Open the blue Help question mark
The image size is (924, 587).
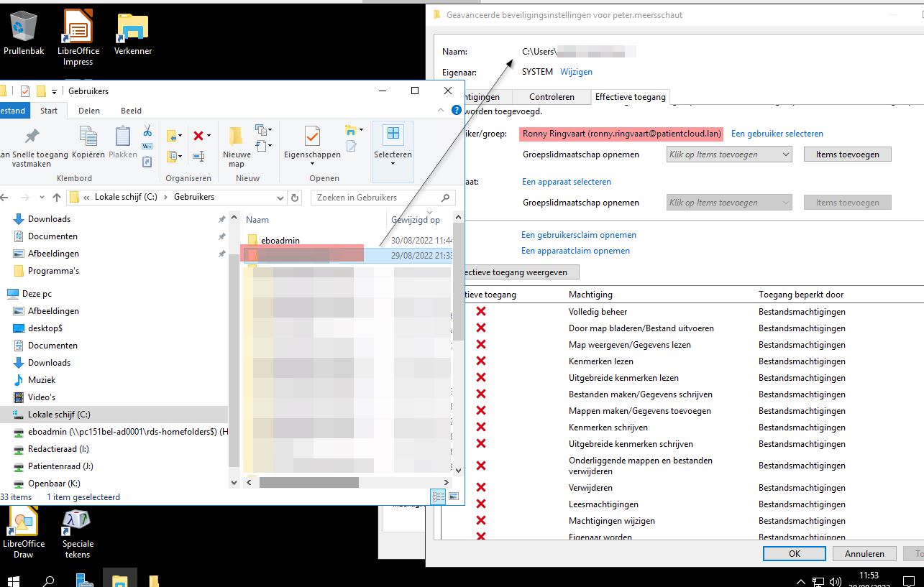click(x=456, y=111)
